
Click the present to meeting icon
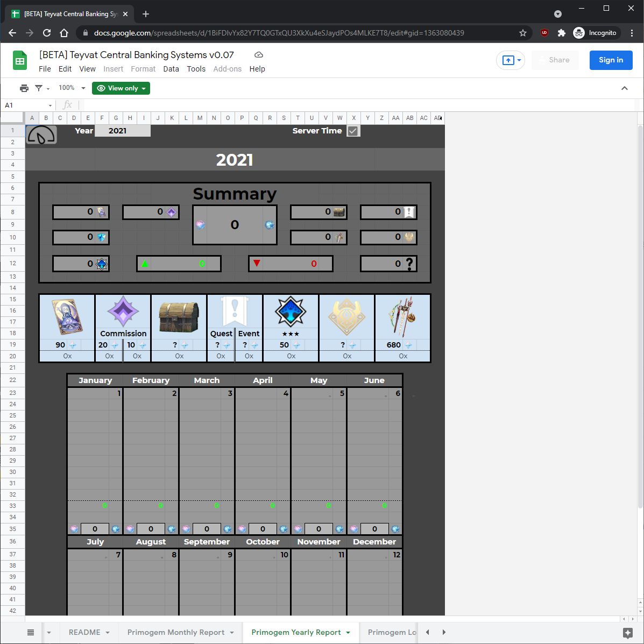coord(508,60)
